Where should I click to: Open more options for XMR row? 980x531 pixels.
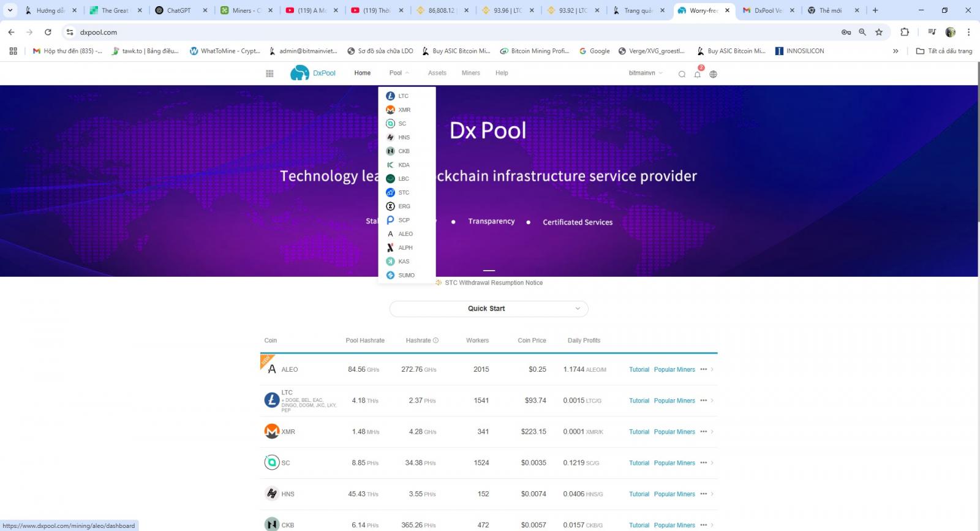click(x=704, y=432)
